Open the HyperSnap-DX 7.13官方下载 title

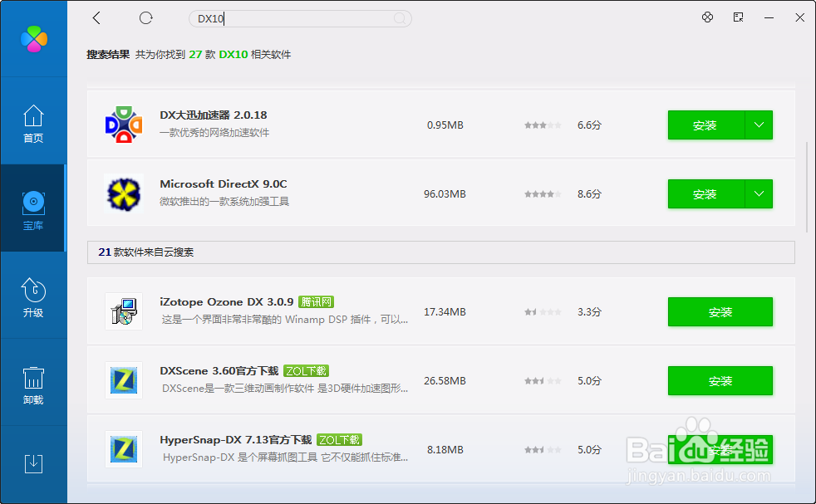coord(236,440)
